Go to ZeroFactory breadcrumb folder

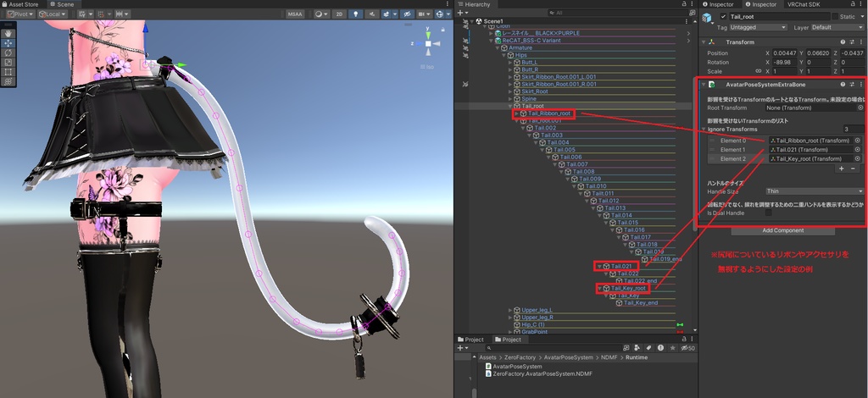point(520,357)
